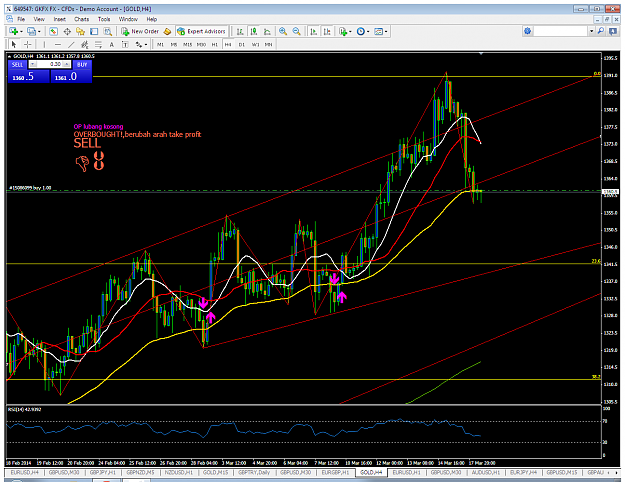Viewport: 625px width, 482px height.
Task: Open the Navigator folder-star icon
Action: click(81, 31)
